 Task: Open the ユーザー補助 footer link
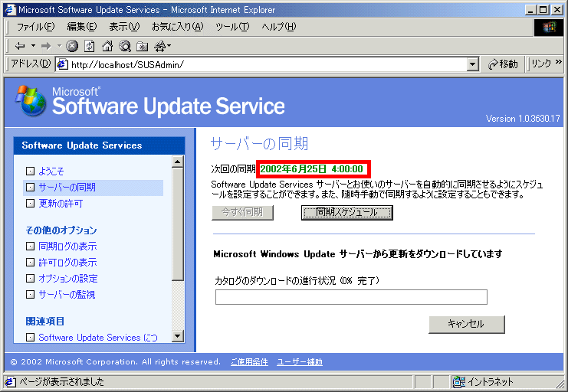pyautogui.click(x=300, y=362)
